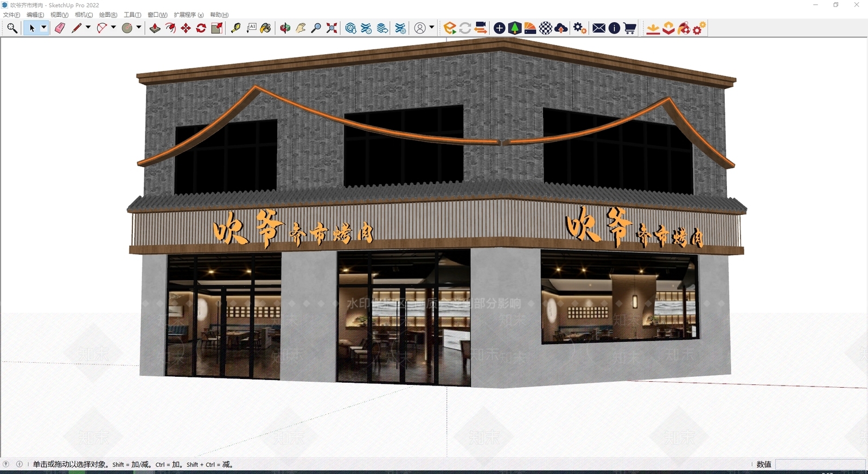The height and width of the screenshot is (474, 868).
Task: Open Enscape general settings gears
Action: (x=580, y=28)
